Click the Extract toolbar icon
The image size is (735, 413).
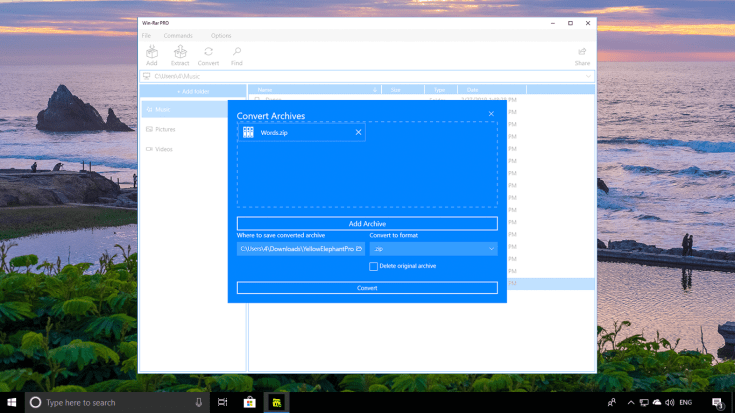(x=180, y=54)
